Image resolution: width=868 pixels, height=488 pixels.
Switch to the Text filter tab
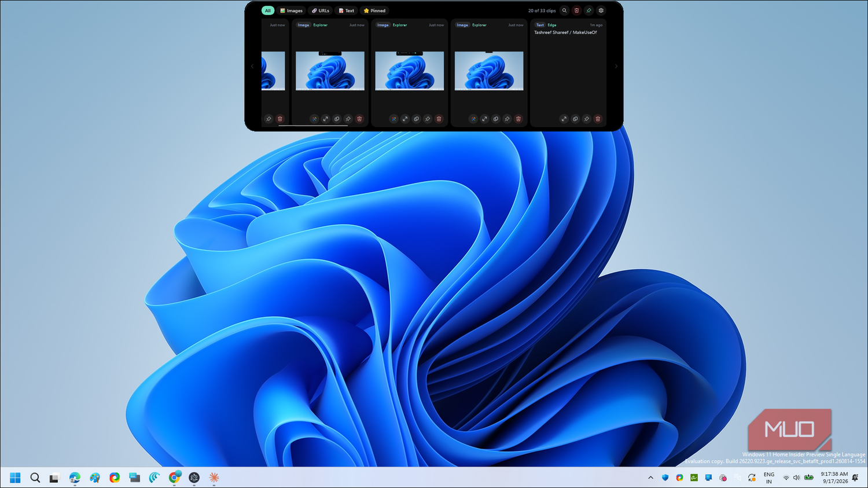pyautogui.click(x=346, y=10)
